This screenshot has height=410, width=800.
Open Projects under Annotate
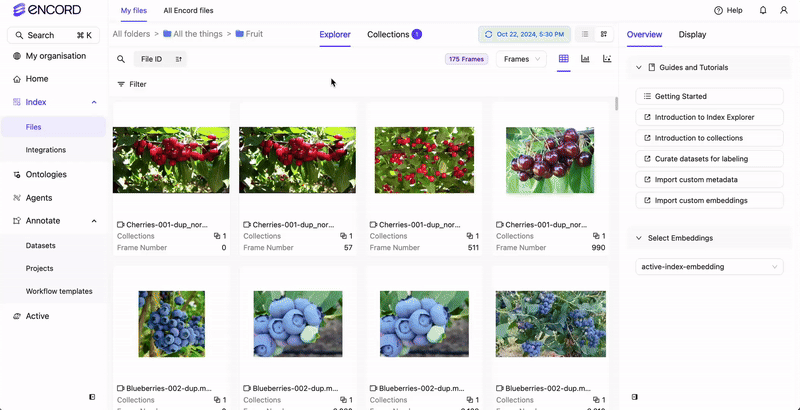40,268
